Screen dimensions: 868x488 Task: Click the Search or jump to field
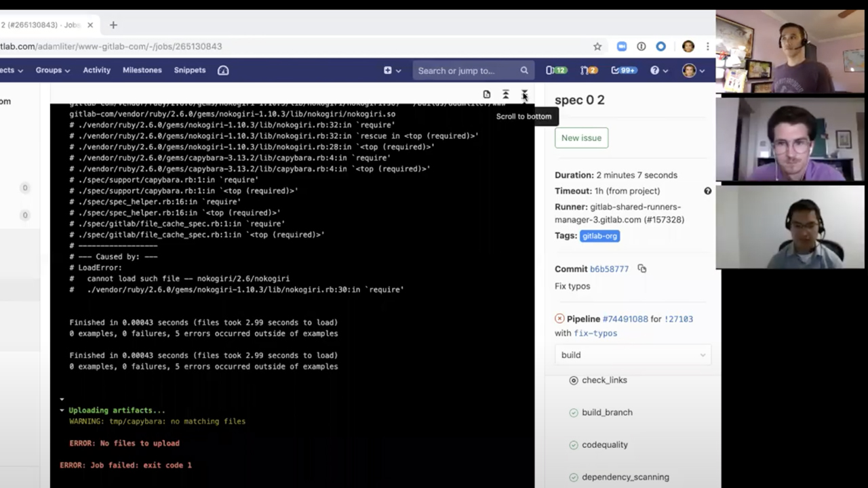click(x=473, y=70)
